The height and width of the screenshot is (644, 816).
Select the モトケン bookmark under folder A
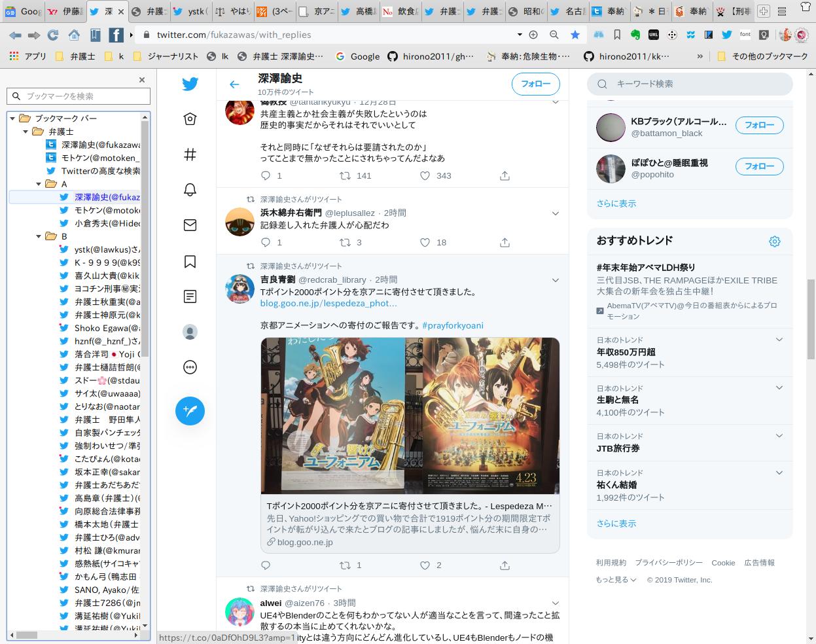[x=100, y=210]
